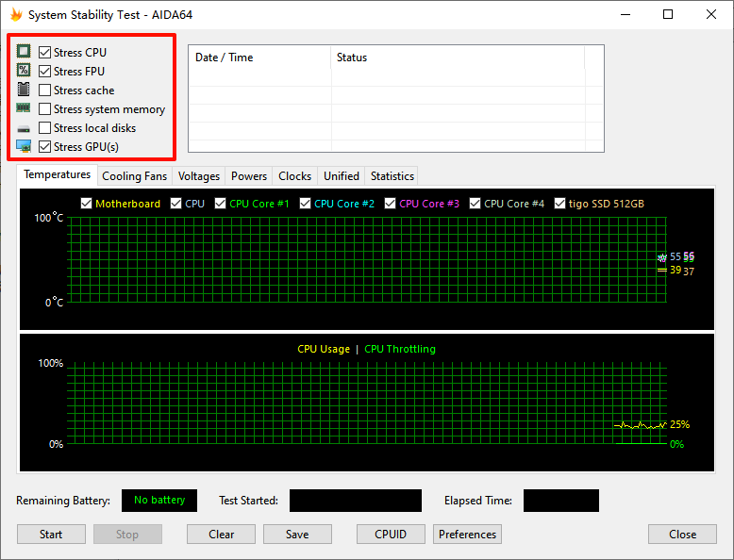Toggle the CPU Core #4 checkbox
The image size is (734, 560).
tap(475, 204)
